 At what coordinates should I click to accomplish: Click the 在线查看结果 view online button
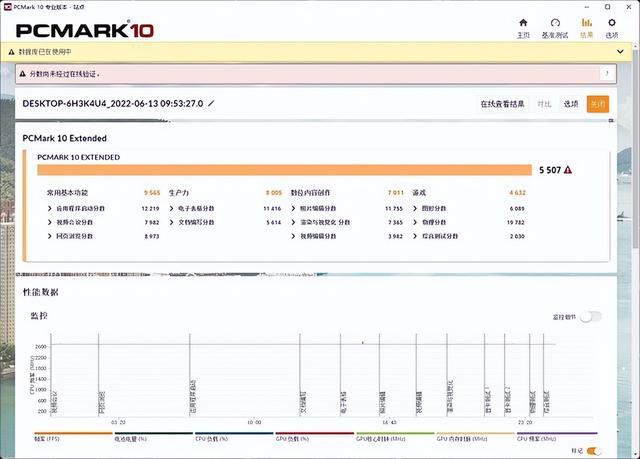(x=503, y=104)
